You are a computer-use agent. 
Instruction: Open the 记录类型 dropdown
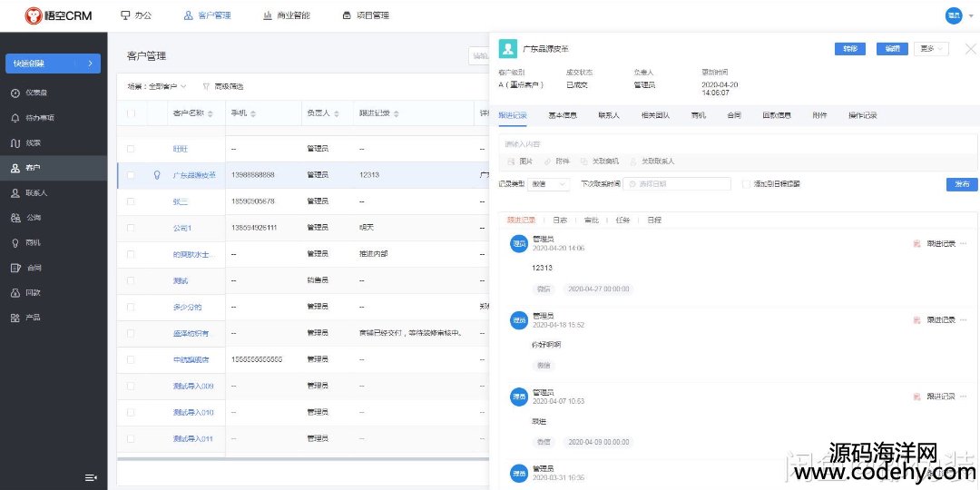[x=550, y=184]
